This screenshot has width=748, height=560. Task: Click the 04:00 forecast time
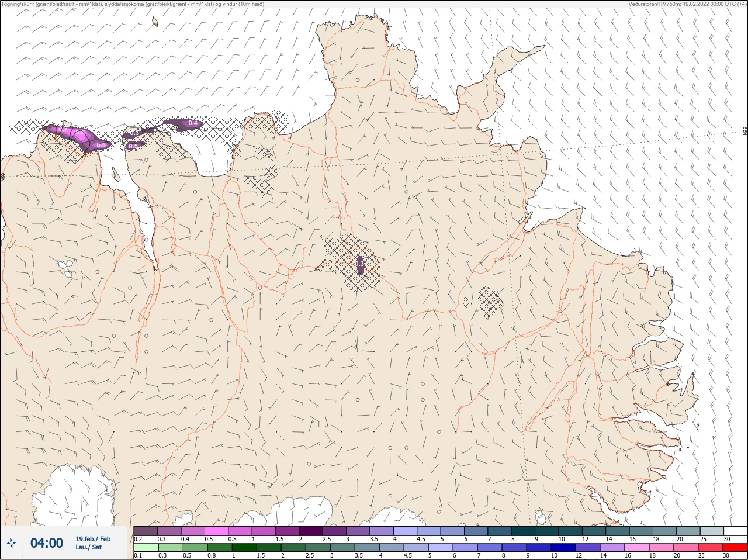47,543
